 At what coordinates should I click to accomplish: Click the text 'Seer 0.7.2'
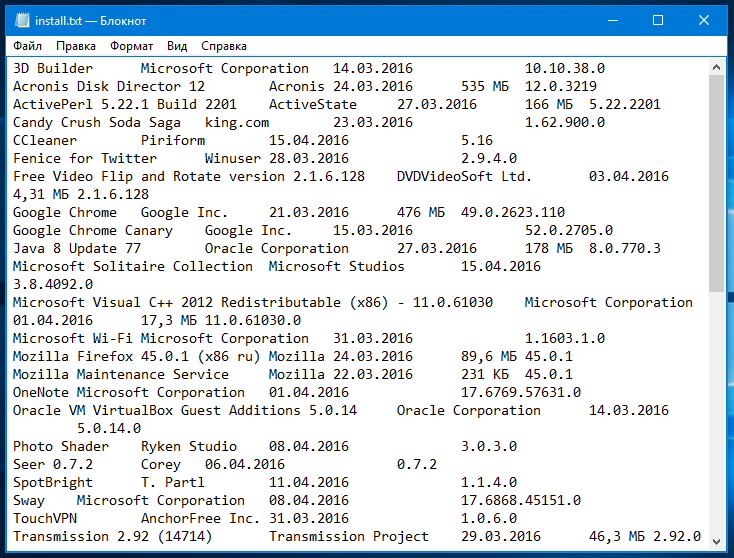click(53, 464)
